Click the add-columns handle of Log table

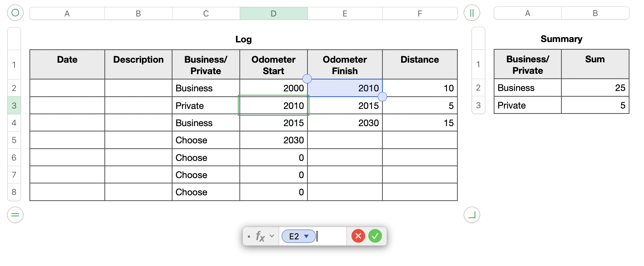472,13
